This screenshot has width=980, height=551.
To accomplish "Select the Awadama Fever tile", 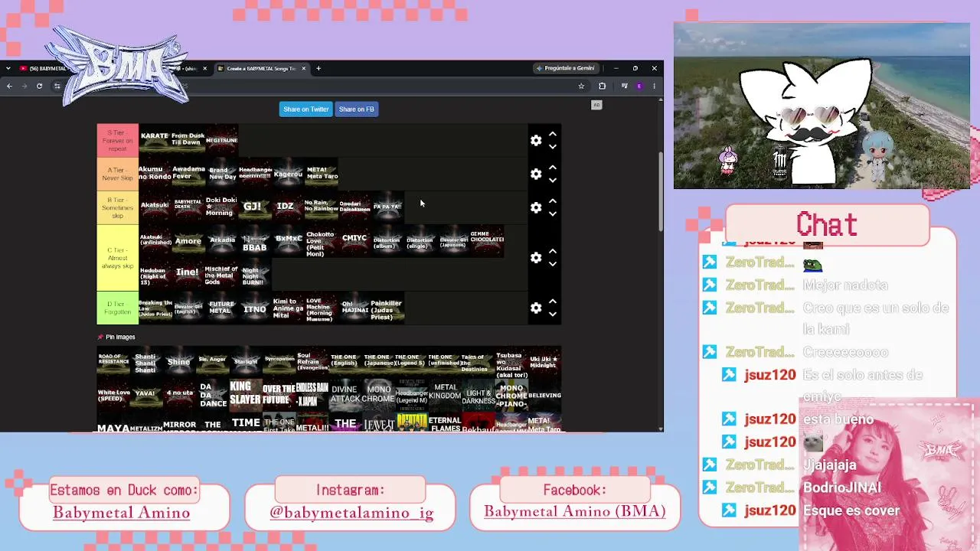I will coord(188,174).
